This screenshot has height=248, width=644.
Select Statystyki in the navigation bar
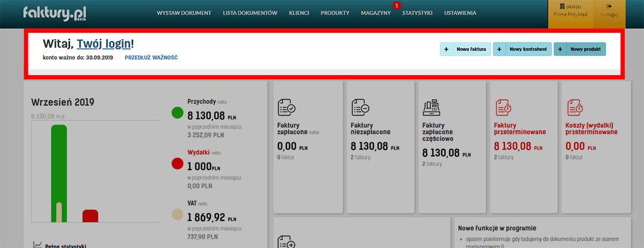[x=417, y=13]
